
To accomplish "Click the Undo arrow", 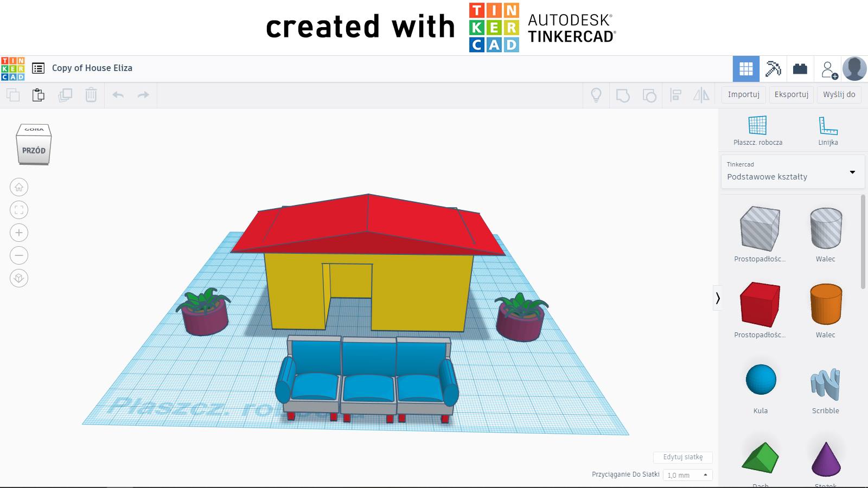I will click(x=118, y=95).
